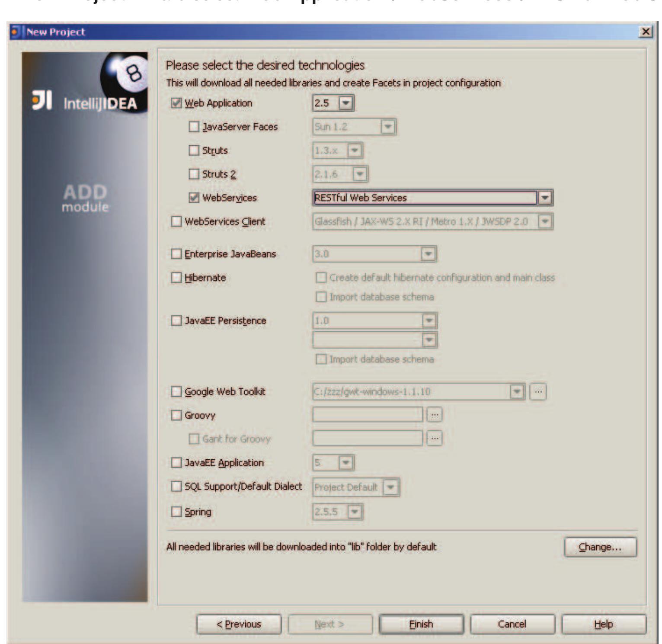Click the IntelliJ IDEA title bar icon
This screenshot has height=644, width=662.
(x=16, y=32)
